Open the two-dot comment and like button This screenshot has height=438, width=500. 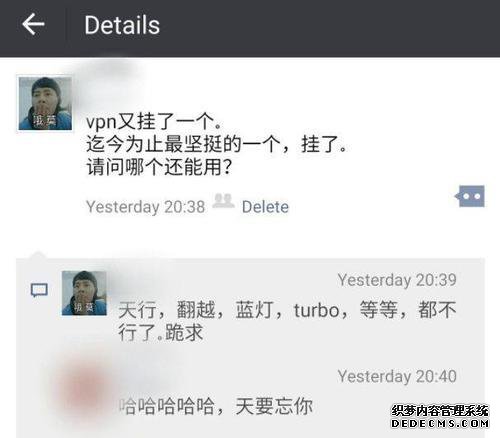pyautogui.click(x=470, y=196)
